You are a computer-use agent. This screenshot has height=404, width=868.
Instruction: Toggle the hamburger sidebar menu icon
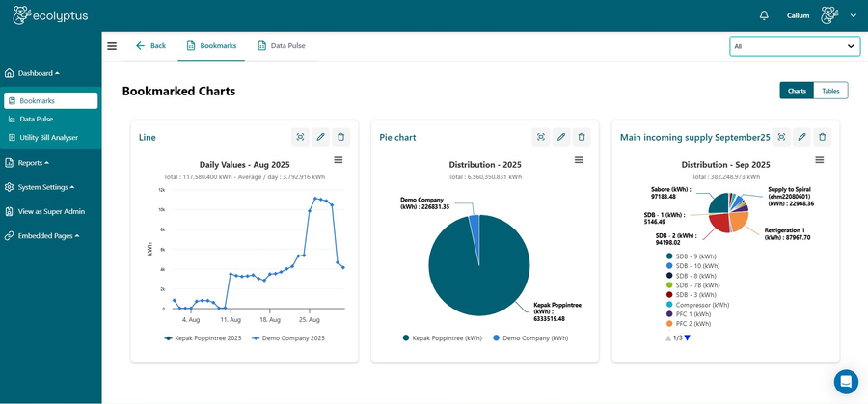(112, 46)
